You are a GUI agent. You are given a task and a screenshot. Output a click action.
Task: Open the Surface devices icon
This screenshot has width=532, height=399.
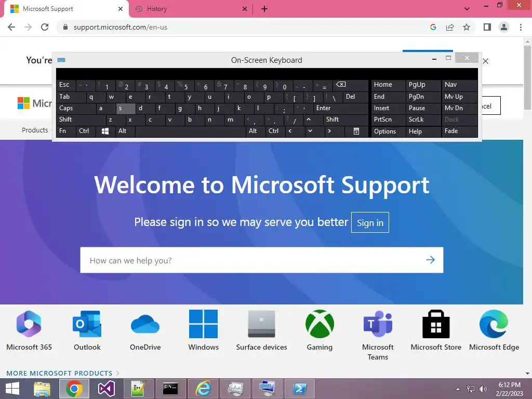tap(261, 324)
